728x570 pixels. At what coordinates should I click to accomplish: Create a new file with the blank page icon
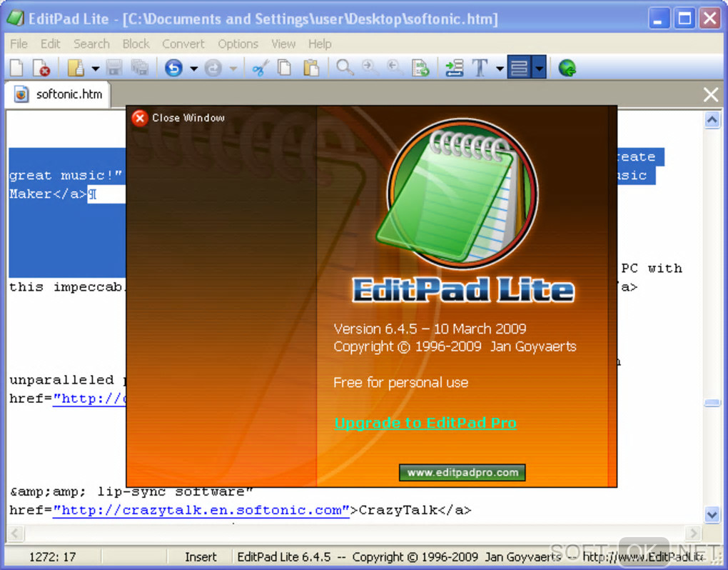[16, 69]
